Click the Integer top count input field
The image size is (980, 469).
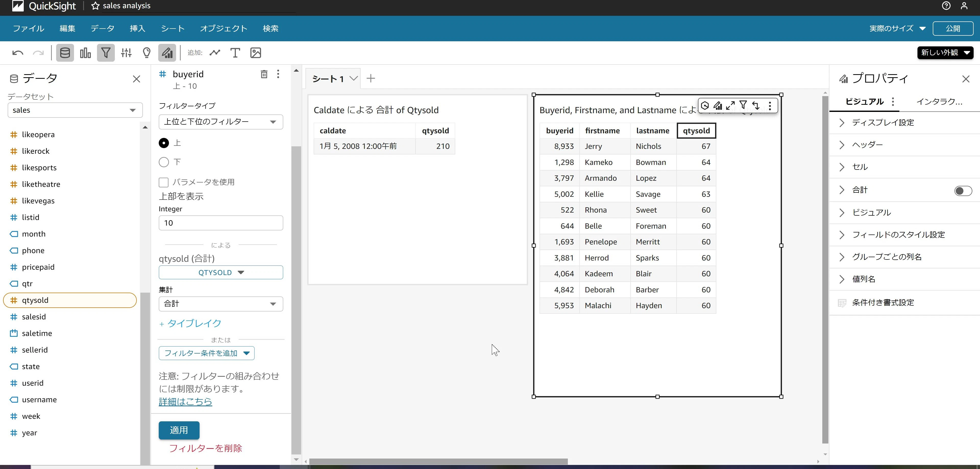(x=221, y=223)
